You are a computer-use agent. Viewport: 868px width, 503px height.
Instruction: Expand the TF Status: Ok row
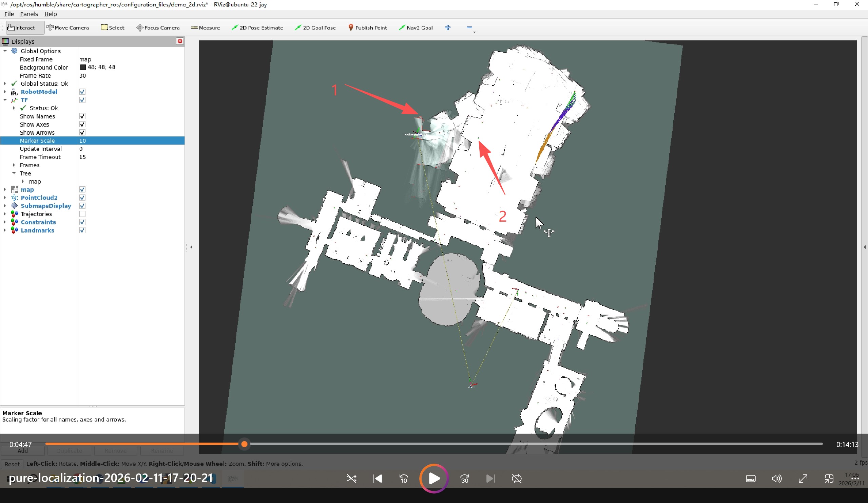(x=14, y=108)
